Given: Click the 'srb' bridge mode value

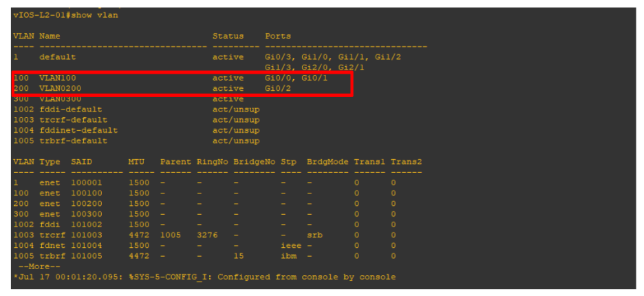Looking at the screenshot, I should pyautogui.click(x=314, y=235).
